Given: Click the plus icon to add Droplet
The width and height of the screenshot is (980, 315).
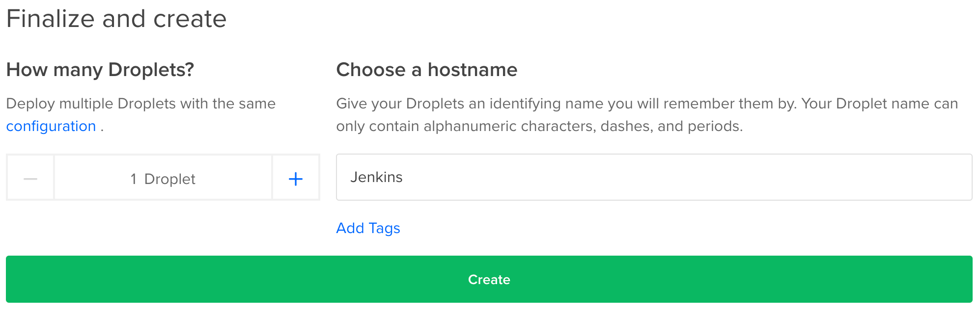Looking at the screenshot, I should tap(295, 179).
